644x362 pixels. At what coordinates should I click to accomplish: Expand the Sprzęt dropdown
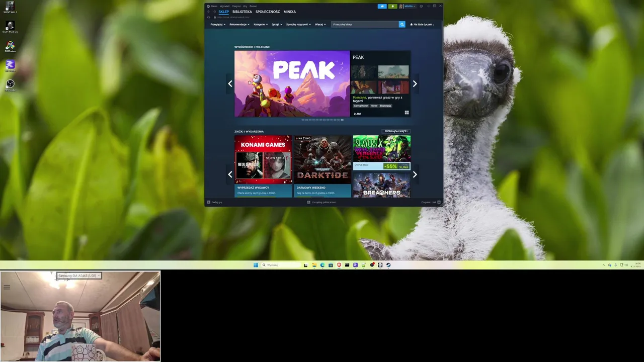tap(277, 24)
